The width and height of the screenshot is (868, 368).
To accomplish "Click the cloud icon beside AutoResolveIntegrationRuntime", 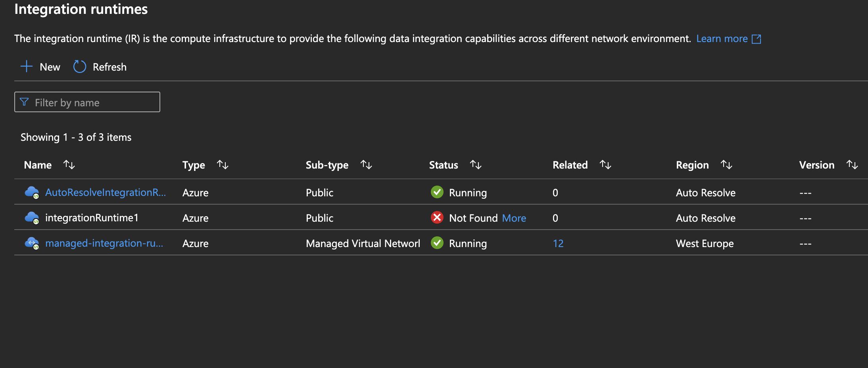I will coord(32,192).
